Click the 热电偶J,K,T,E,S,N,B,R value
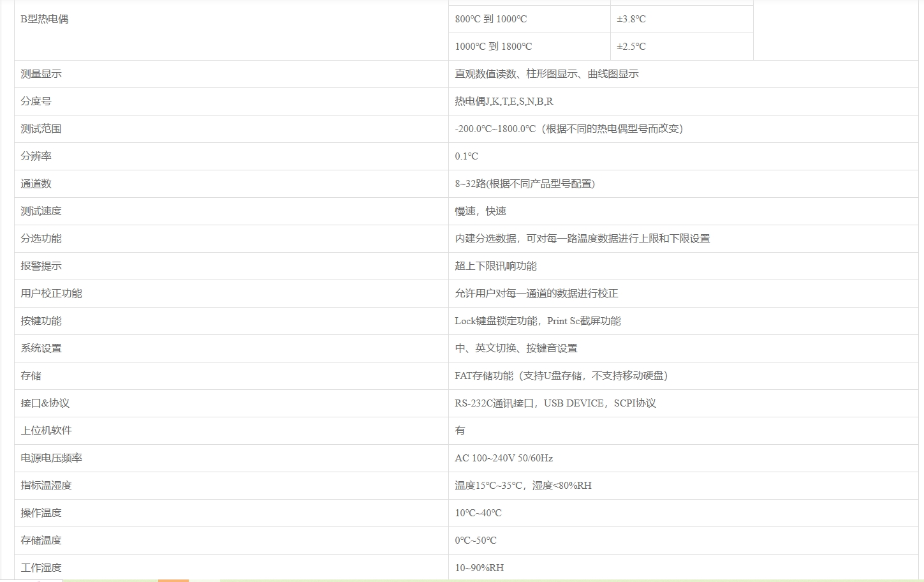This screenshot has width=924, height=582. pos(504,101)
